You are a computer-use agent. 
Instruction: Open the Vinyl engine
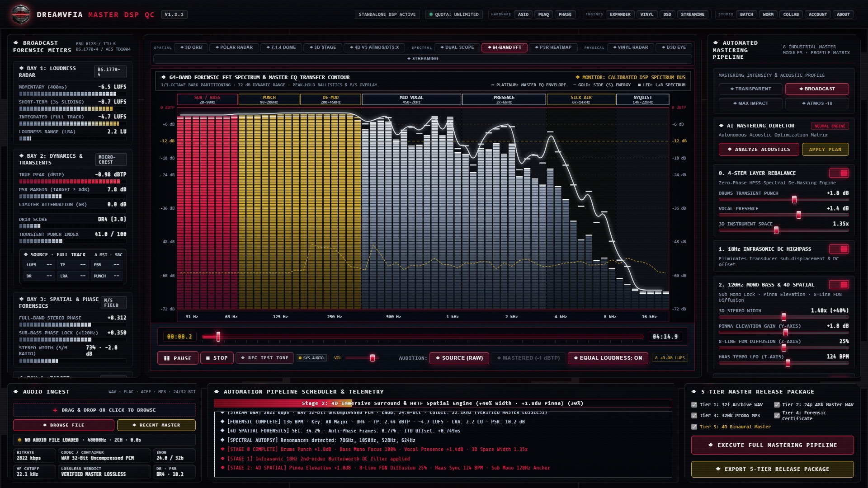[647, 14]
